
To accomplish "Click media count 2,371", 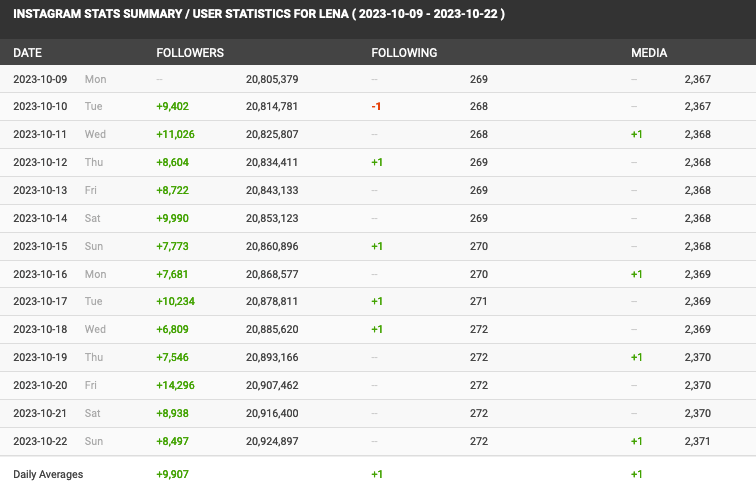I will point(697,441).
